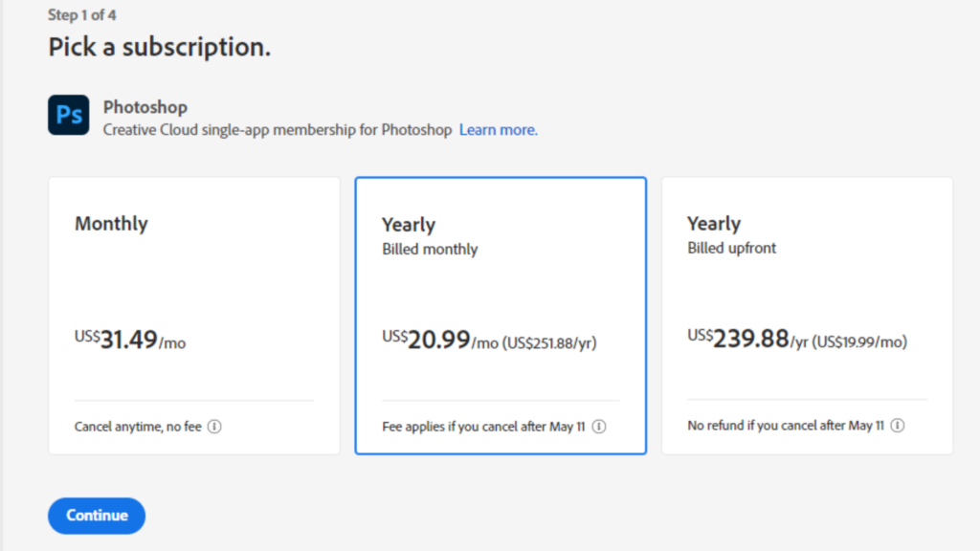Open the Learn more link
Viewport: 980px width, 551px height.
[498, 130]
